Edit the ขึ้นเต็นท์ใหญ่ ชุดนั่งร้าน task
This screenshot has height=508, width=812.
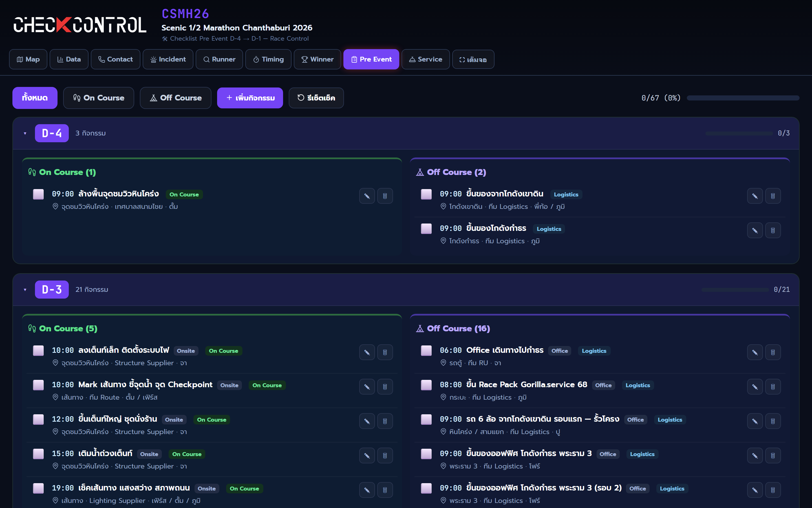367,421
